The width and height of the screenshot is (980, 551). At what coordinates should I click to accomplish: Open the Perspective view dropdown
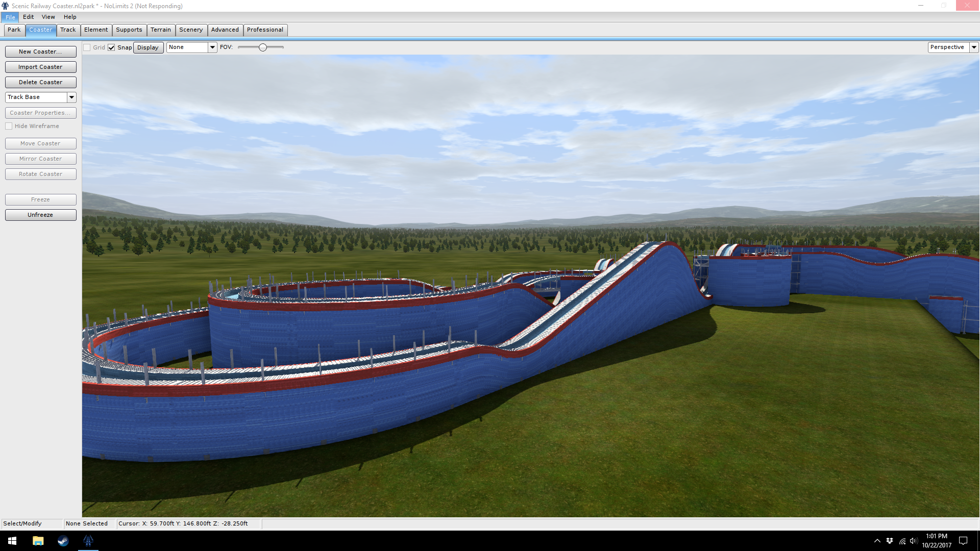[x=973, y=47]
